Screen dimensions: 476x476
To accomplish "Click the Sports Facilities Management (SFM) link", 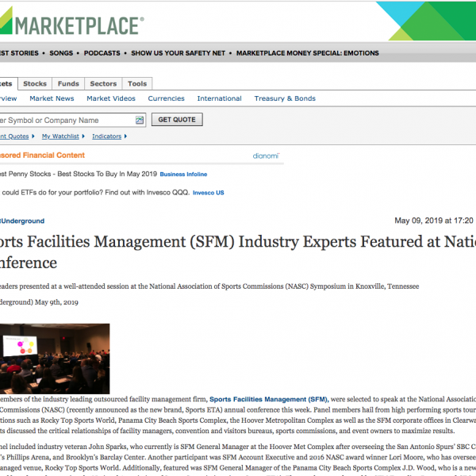I will (x=269, y=399).
